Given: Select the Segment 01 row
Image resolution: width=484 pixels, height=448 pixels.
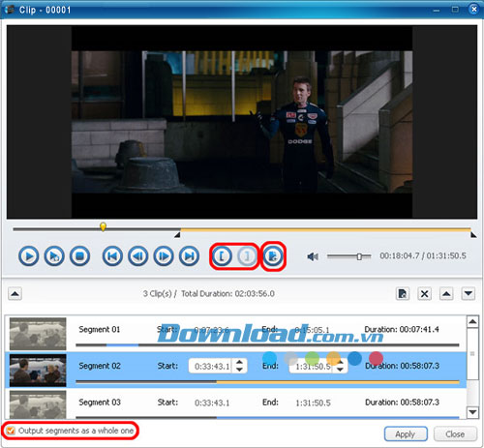Looking at the screenshot, I should coord(235,334).
